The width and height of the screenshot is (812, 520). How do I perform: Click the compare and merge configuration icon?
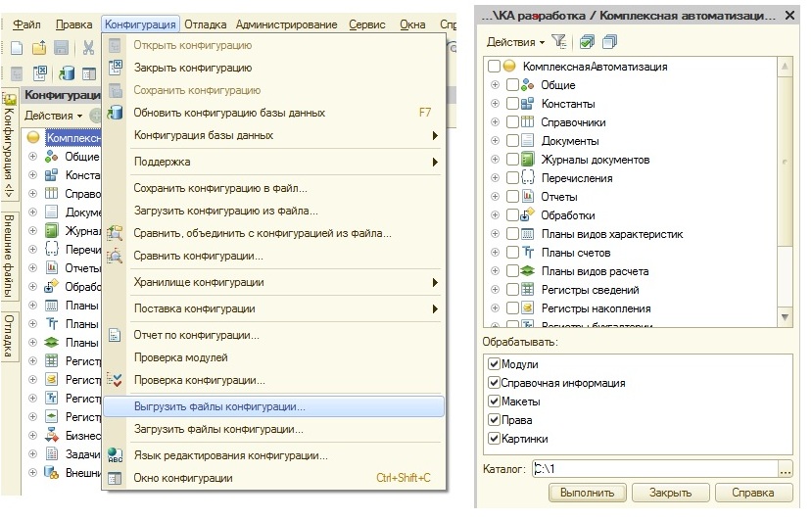pyautogui.click(x=116, y=233)
